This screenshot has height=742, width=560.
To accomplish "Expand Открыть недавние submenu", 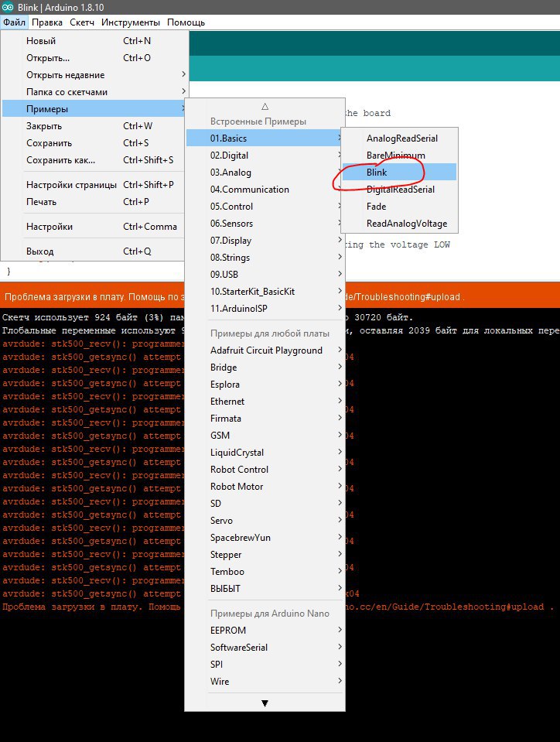I will pos(94,75).
